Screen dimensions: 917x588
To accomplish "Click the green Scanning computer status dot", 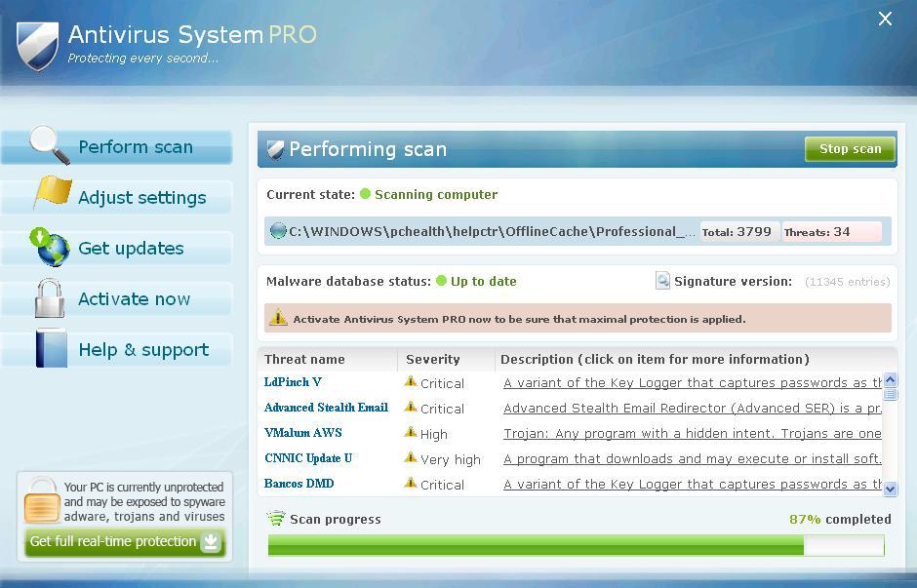I will pyautogui.click(x=366, y=194).
